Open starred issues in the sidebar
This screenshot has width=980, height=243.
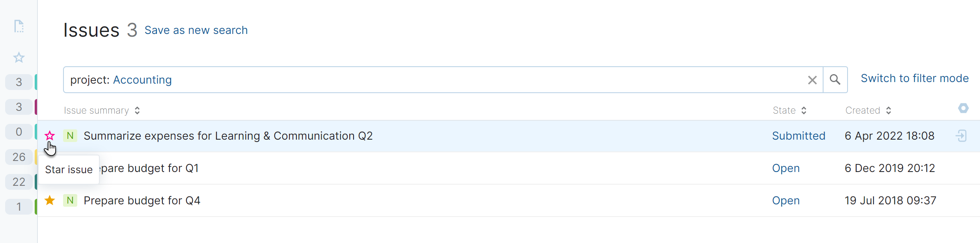(x=19, y=58)
